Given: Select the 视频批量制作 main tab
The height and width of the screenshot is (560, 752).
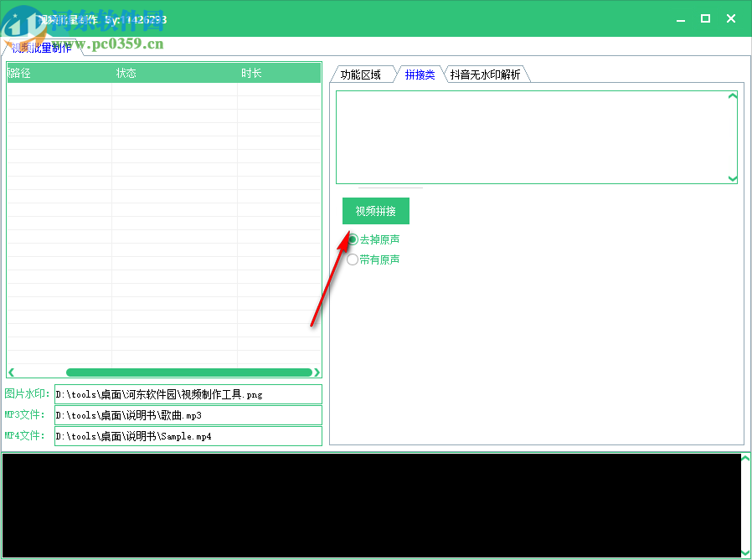Looking at the screenshot, I should (x=41, y=48).
